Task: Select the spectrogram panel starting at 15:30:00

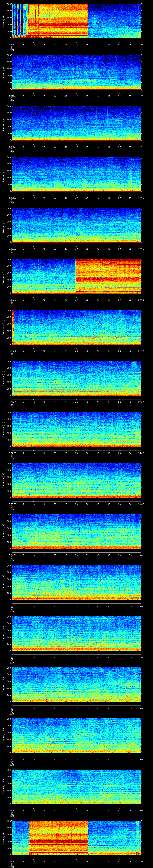Action: (x=77, y=837)
